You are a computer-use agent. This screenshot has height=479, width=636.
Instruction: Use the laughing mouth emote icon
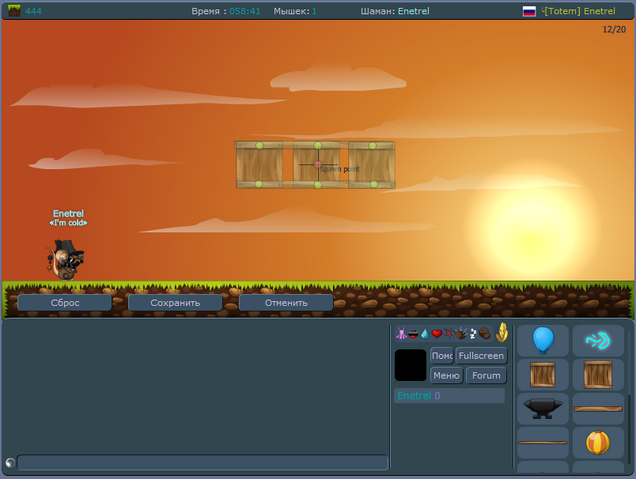pos(413,334)
